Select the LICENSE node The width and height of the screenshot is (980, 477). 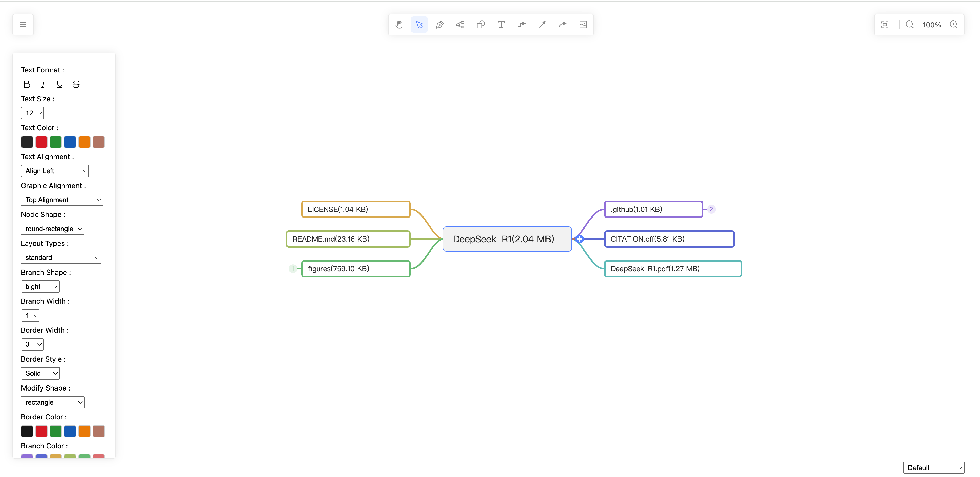356,209
